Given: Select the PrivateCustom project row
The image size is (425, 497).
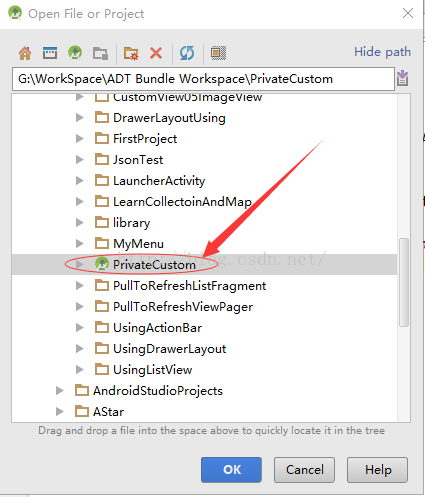Looking at the screenshot, I should pos(204,264).
